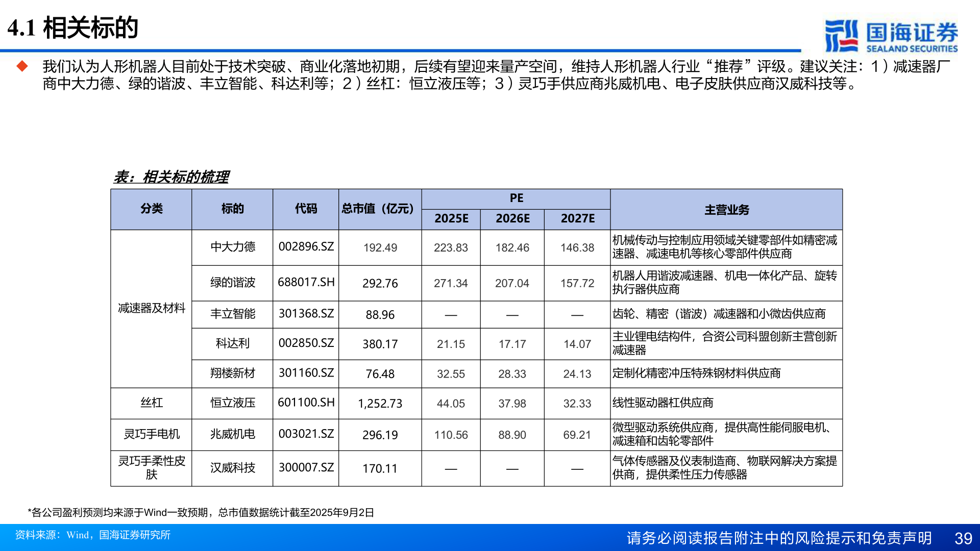Image resolution: width=980 pixels, height=551 pixels.
Task: Click PE value 21.15
Action: (x=451, y=344)
